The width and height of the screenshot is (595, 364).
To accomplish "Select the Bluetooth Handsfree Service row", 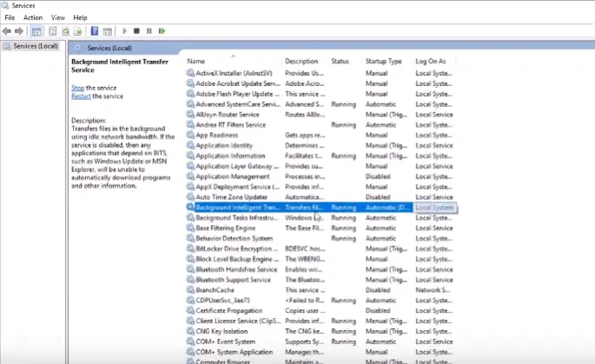I will 321,269.
